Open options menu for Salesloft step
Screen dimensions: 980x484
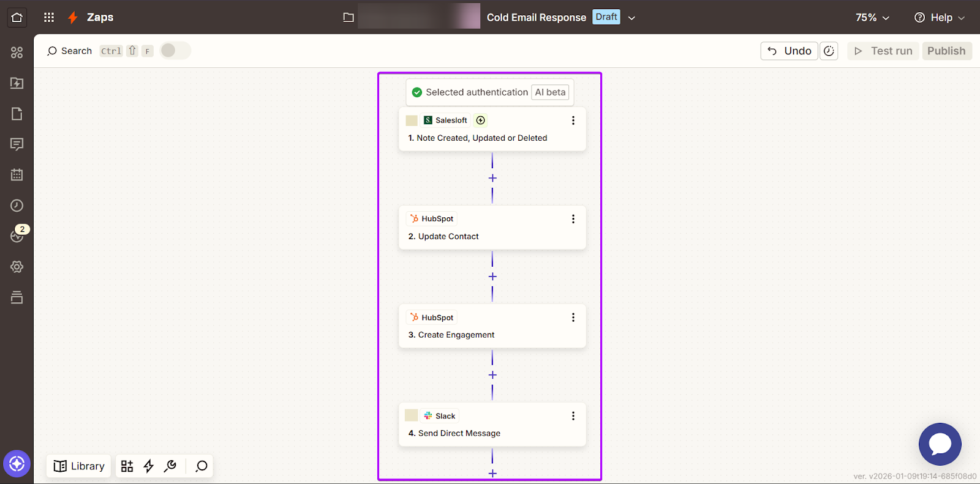(x=573, y=121)
